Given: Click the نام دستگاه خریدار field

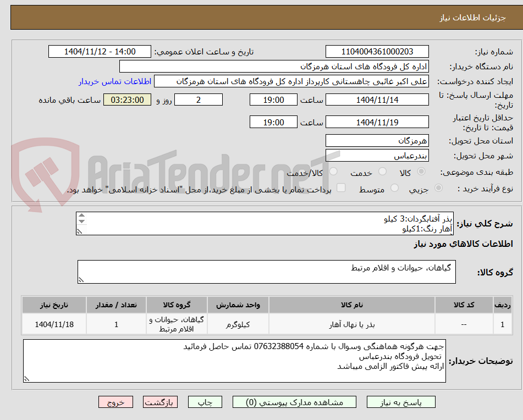Looking at the screenshot, I should pyautogui.click(x=274, y=67).
